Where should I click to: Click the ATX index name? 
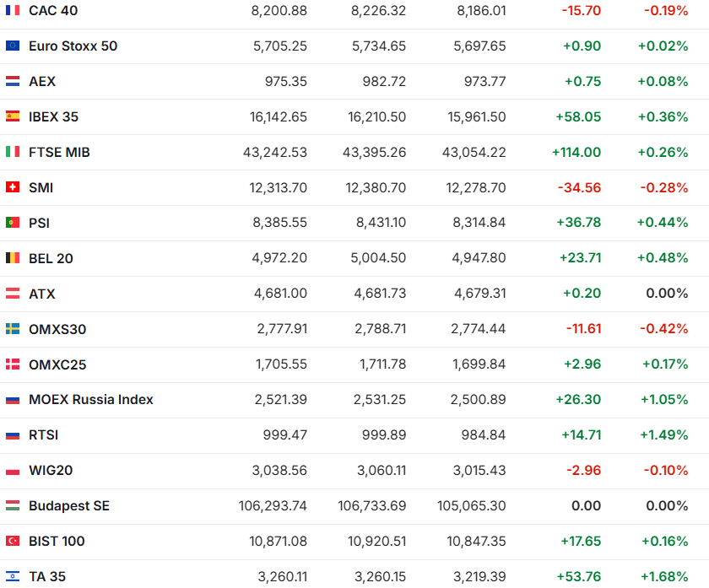pos(42,294)
